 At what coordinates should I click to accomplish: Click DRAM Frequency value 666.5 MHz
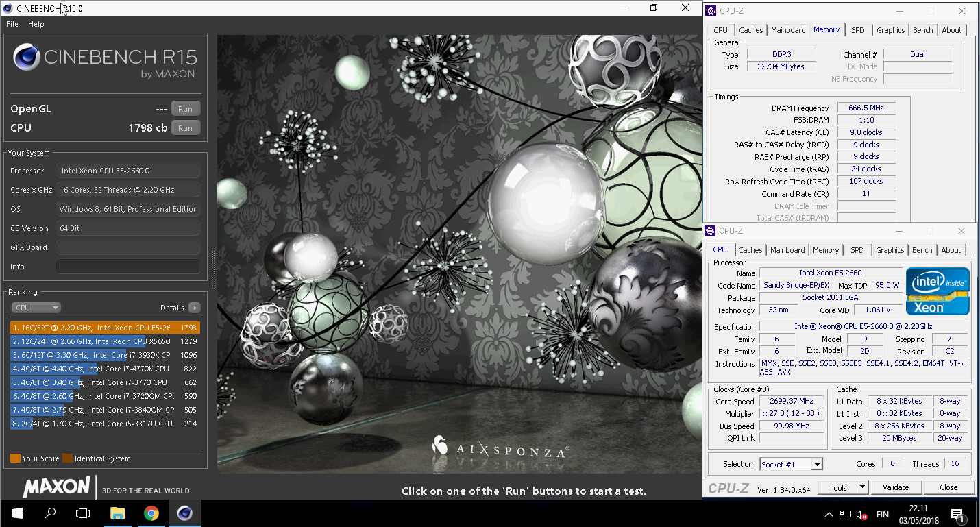click(866, 108)
